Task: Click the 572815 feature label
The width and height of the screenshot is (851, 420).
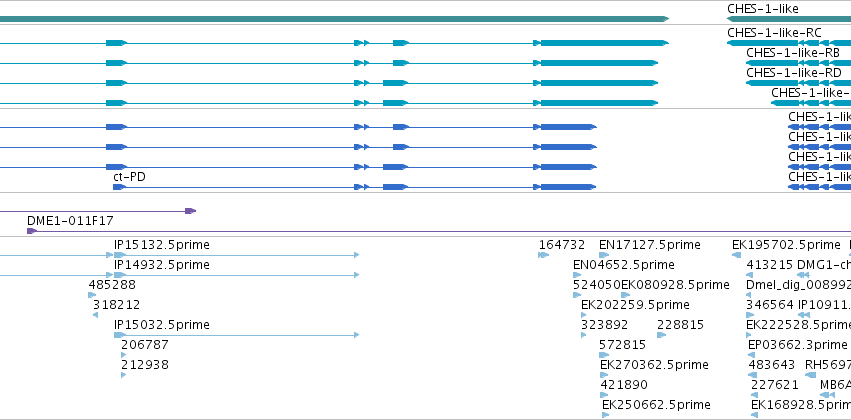Action: (x=623, y=345)
